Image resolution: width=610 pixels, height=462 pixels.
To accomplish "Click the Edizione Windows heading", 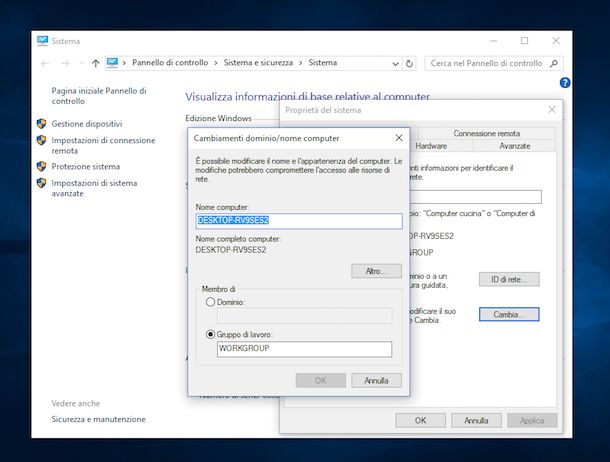I will (218, 118).
